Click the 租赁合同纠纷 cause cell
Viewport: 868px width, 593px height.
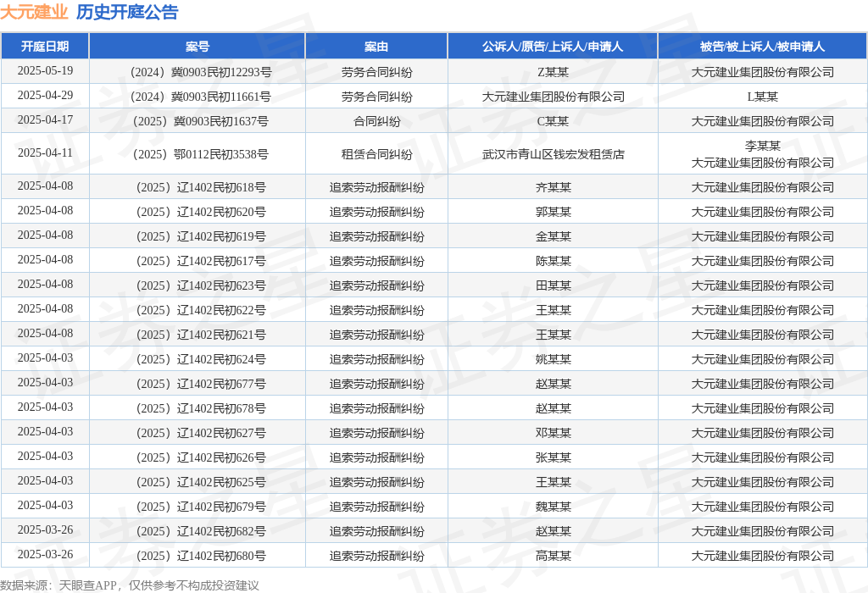pyautogui.click(x=376, y=154)
